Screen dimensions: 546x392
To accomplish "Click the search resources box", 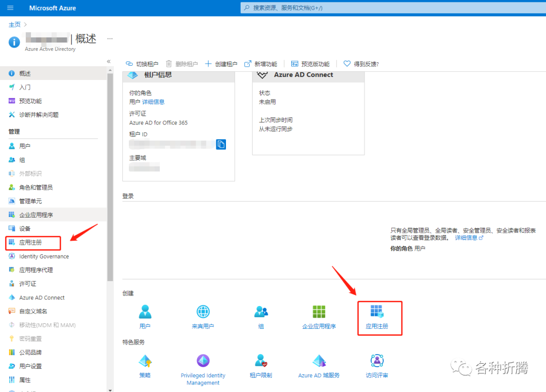I will point(393,8).
